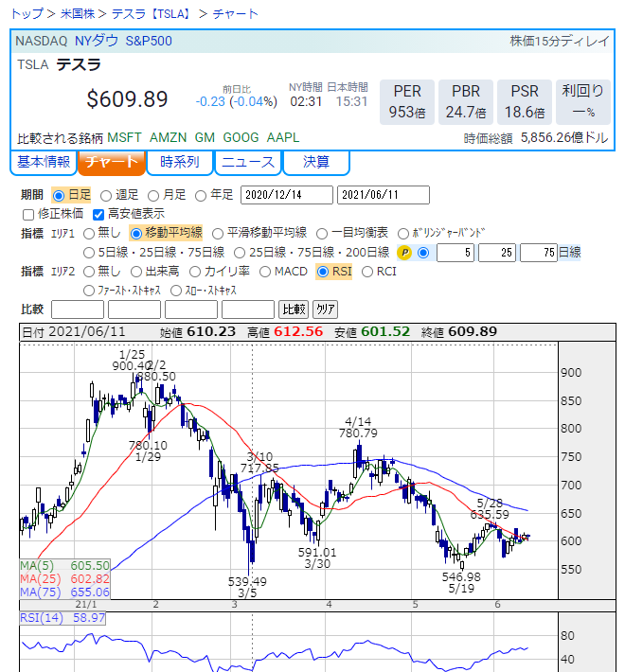Open the 決算 tab
Screen dimensions: 625x672
[x=316, y=162]
